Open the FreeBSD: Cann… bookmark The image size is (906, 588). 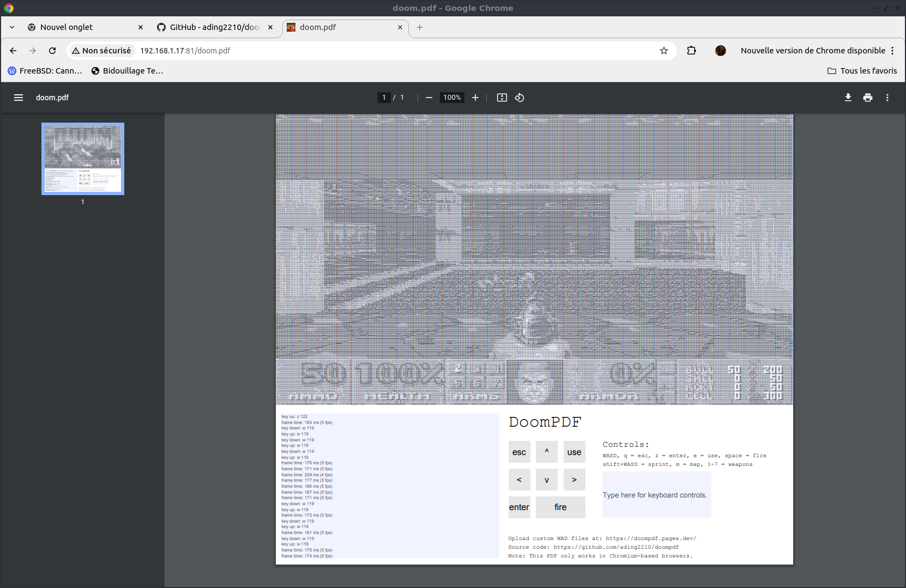click(45, 71)
